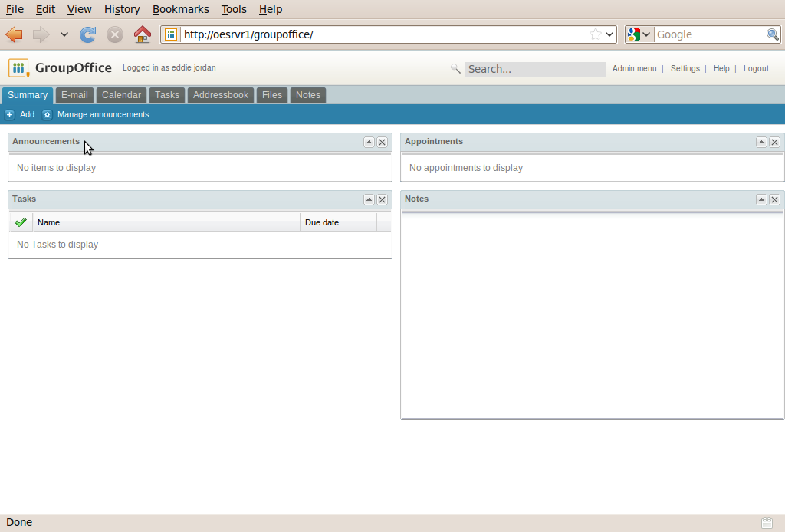Open the address bar URL history dropdown

609,34
